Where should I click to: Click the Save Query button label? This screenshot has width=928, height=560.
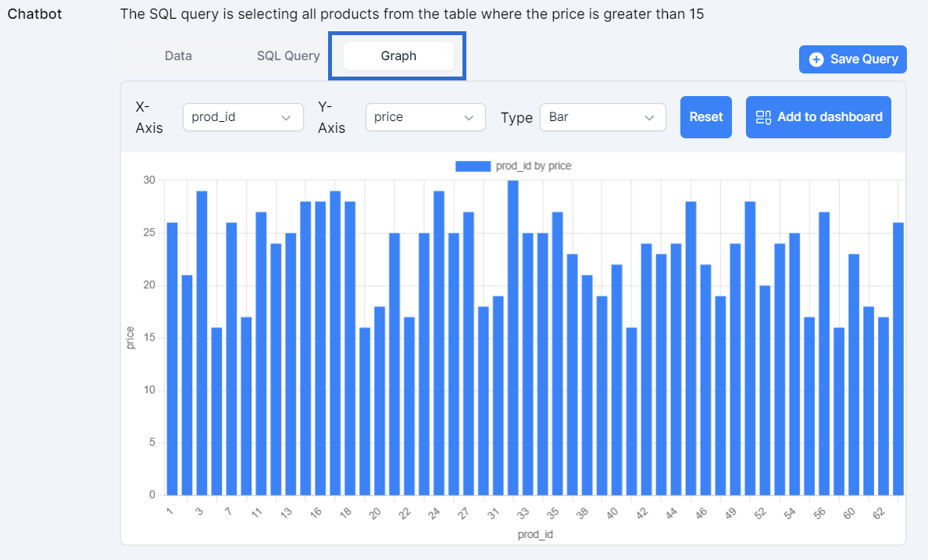(x=863, y=59)
